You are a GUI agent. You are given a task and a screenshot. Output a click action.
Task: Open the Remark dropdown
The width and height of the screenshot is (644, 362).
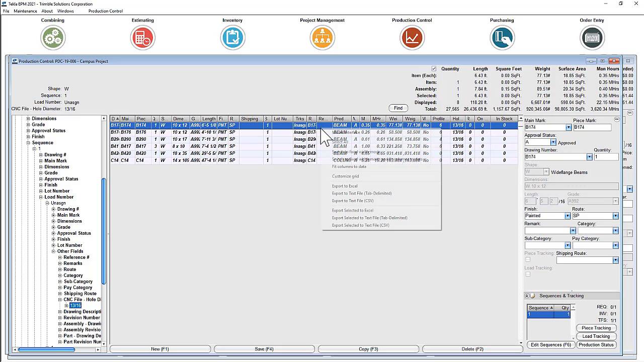573,231
